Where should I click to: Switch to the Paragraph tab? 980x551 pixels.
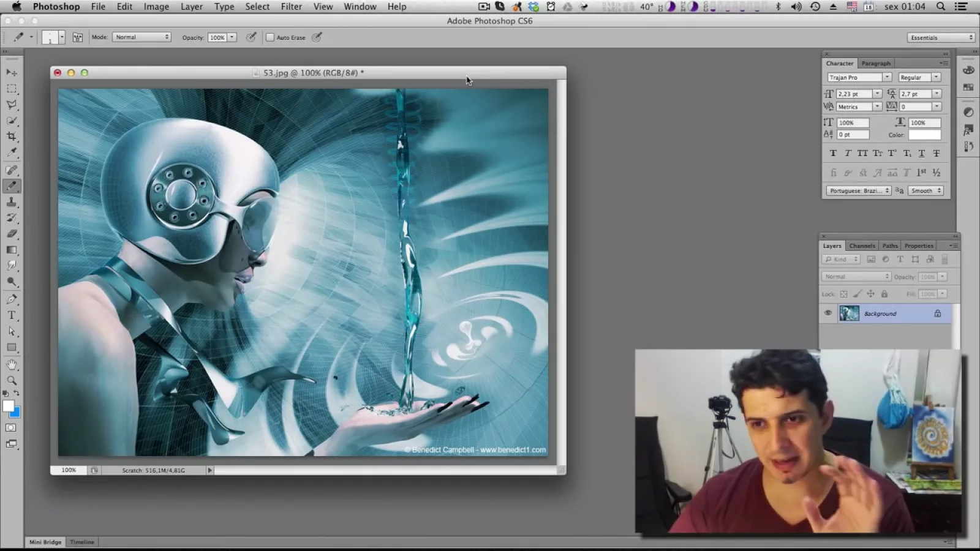(x=876, y=63)
